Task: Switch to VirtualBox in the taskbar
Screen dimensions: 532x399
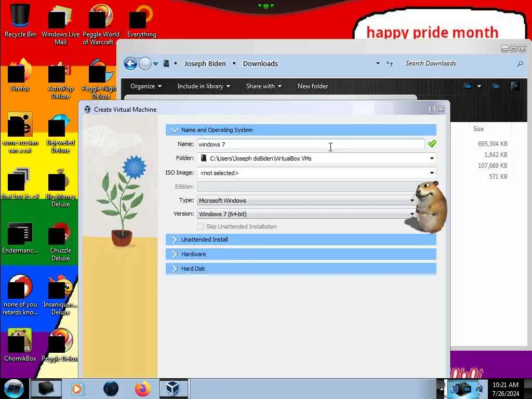Action: (x=174, y=389)
